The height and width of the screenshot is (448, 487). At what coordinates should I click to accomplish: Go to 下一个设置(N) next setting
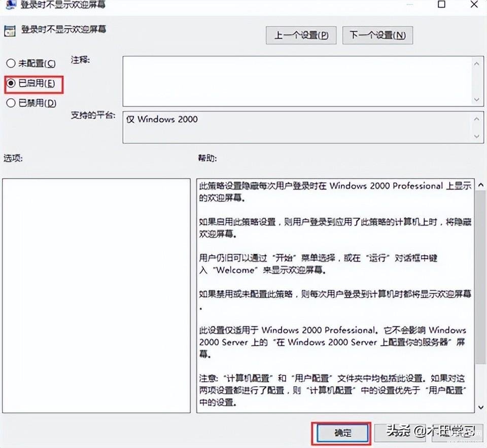click(x=377, y=35)
